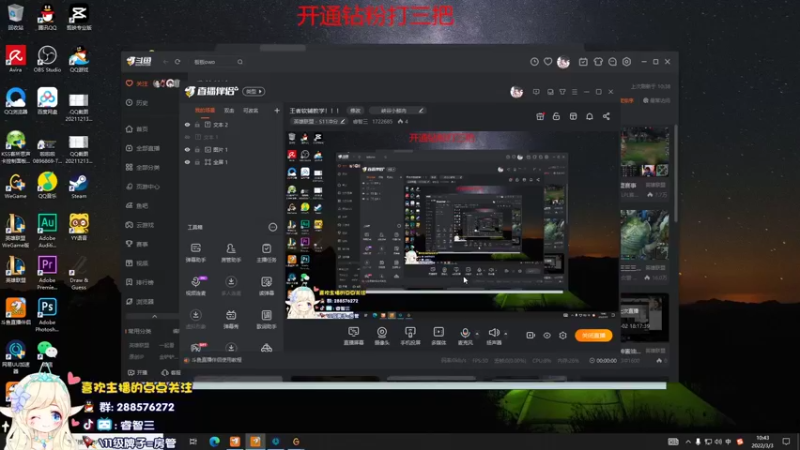Open Microsoft Edge from Windows taskbar
800x450 pixels.
pyautogui.click(x=214, y=441)
